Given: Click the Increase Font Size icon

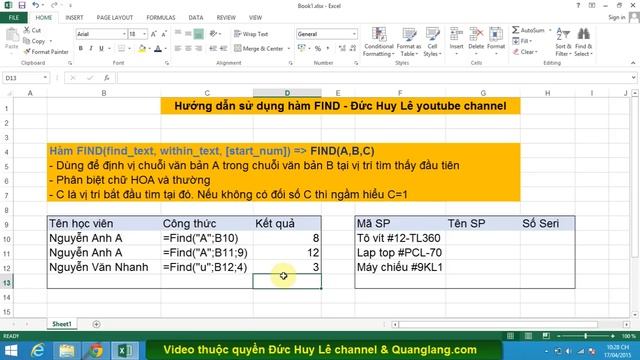Looking at the screenshot, I should pos(154,34).
